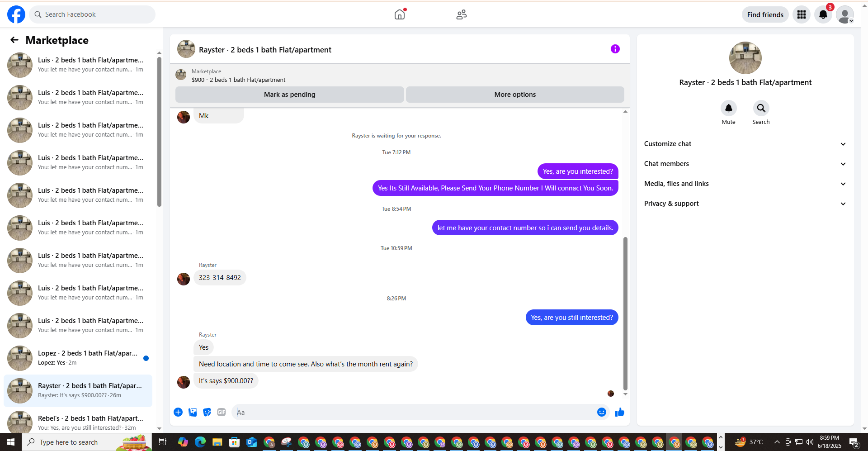Click the 'let me have your contact number' bubble
868x451 pixels.
[x=525, y=228]
